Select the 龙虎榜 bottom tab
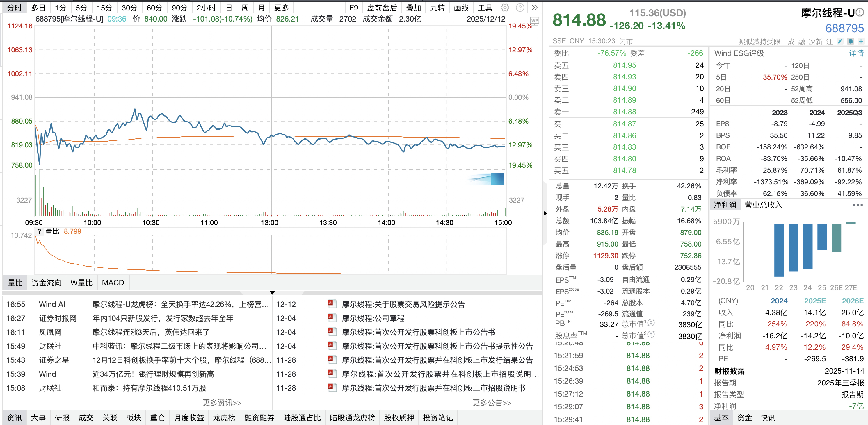The width and height of the screenshot is (868, 425). (224, 418)
